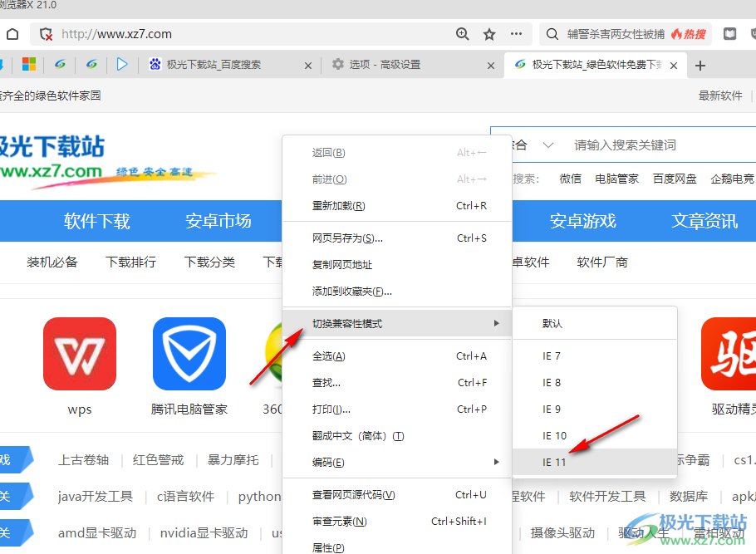Close the 极光下载站_百度搜索 tab

tap(308, 66)
